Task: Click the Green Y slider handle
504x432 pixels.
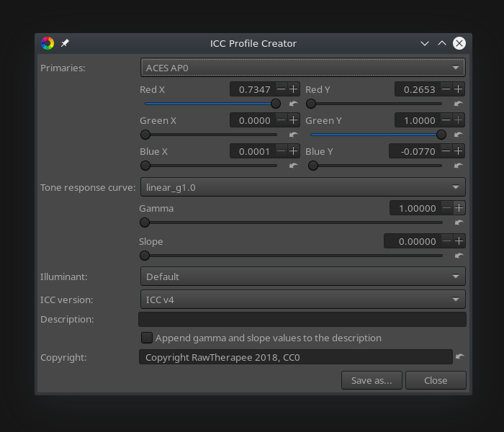Action: click(441, 135)
